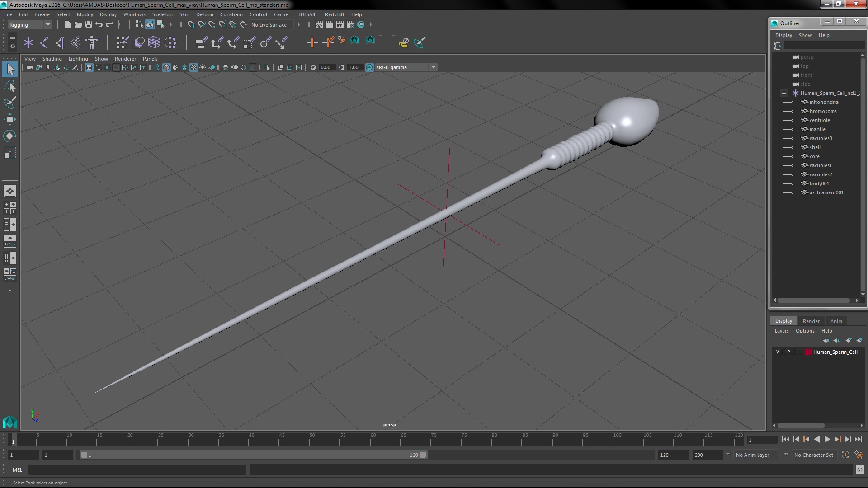
Task: Click the Create Joints shelf icon
Action: pos(44,42)
